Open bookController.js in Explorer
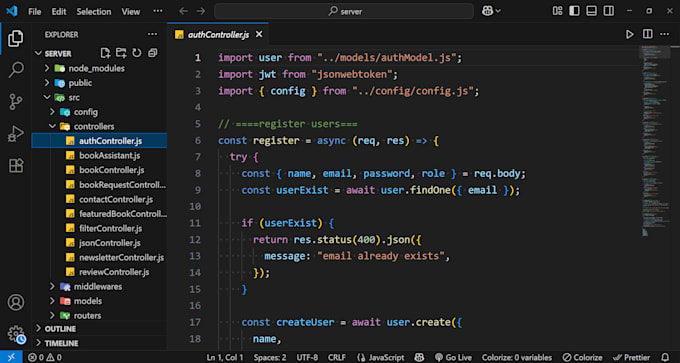The image size is (680, 363). click(x=99, y=170)
